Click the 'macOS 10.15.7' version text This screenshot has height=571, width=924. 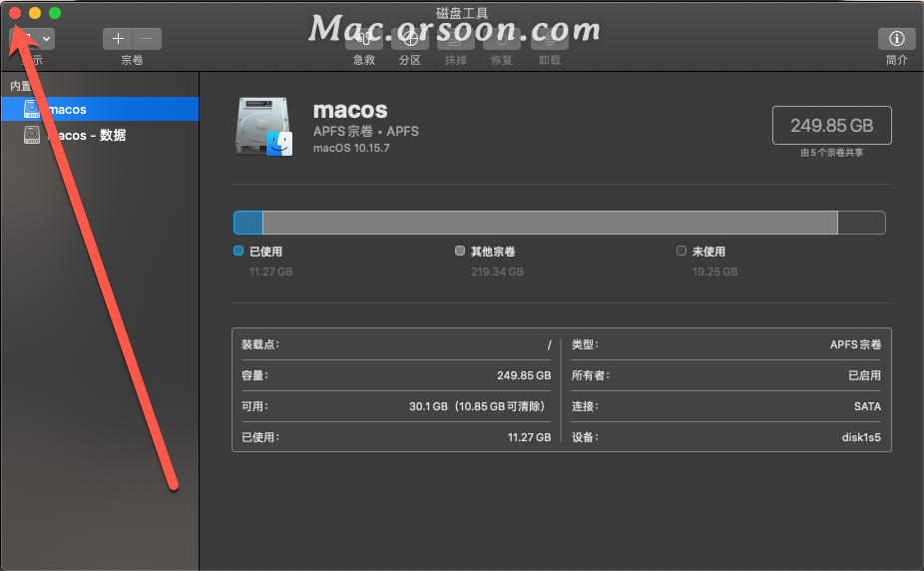tap(351, 148)
